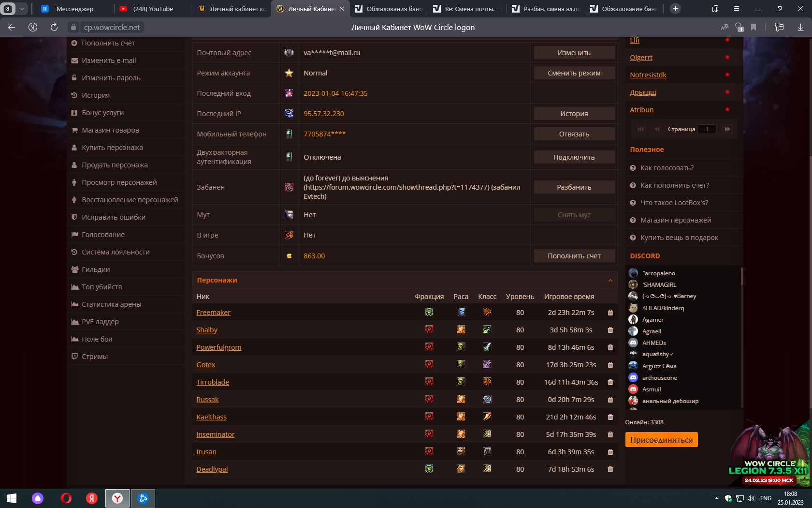Click the Разбанить button
This screenshot has height=508, width=812.
[x=574, y=187]
